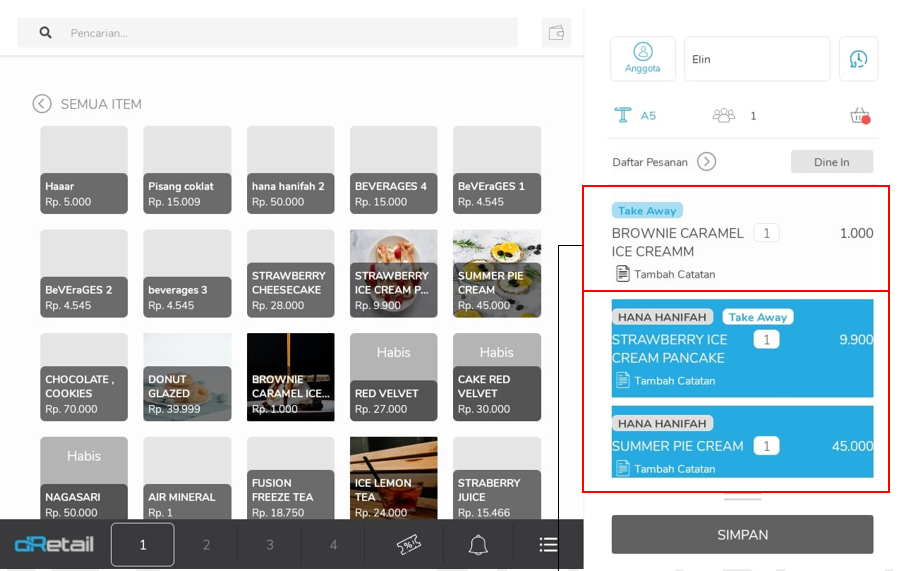The height and width of the screenshot is (571, 901).
Task: Toggle the Dine In order type
Action: click(x=831, y=162)
